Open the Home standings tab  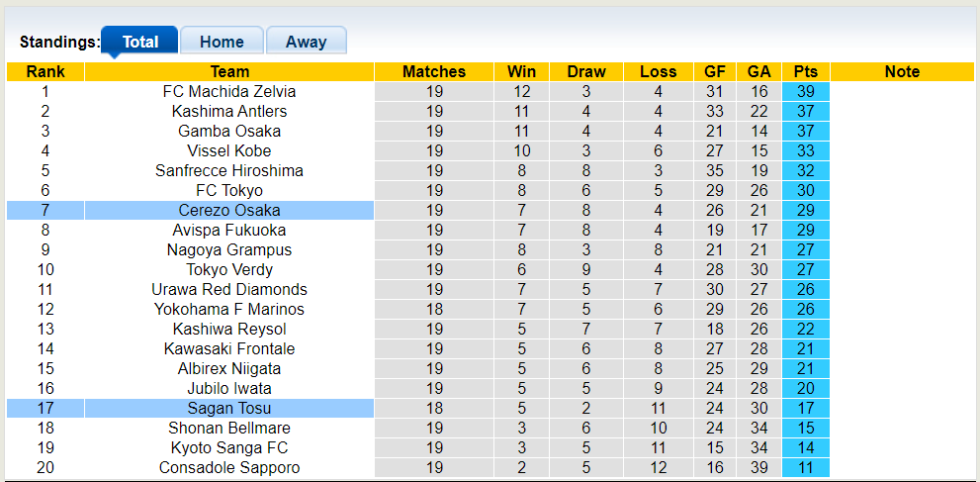coord(222,42)
